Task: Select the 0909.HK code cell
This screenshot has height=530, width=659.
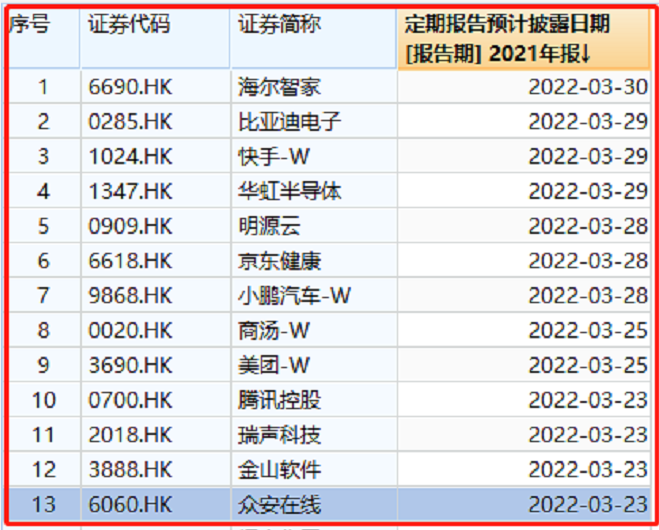Action: pos(155,227)
